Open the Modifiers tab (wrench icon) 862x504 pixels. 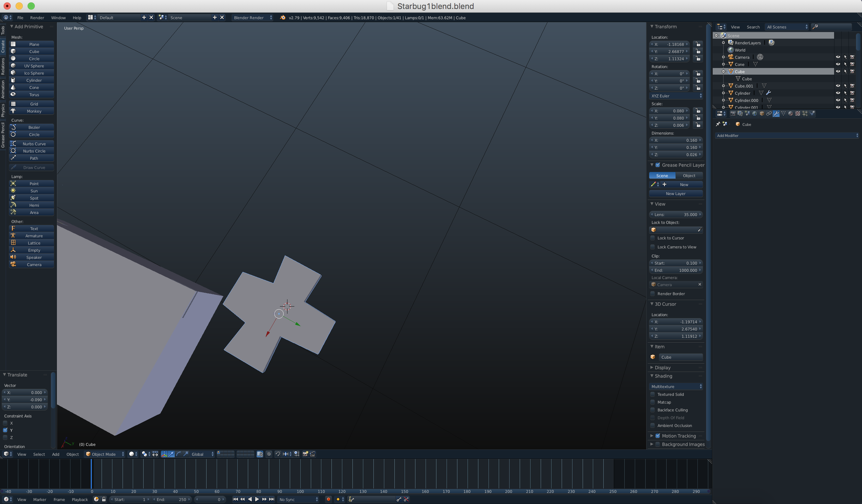(x=776, y=114)
